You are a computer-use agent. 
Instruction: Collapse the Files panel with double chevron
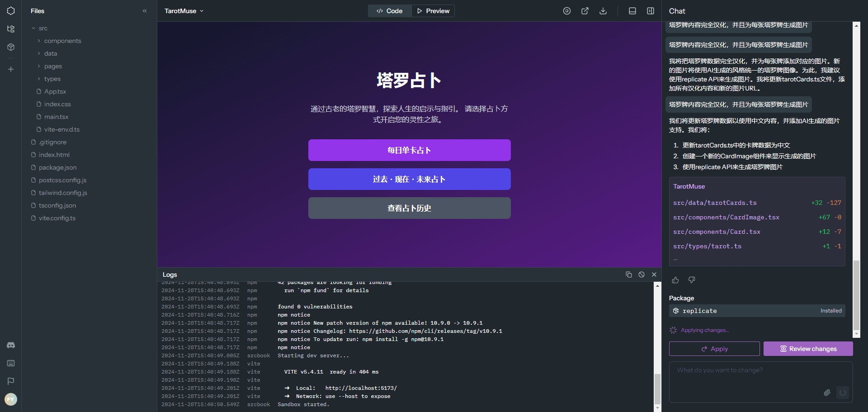click(x=145, y=11)
